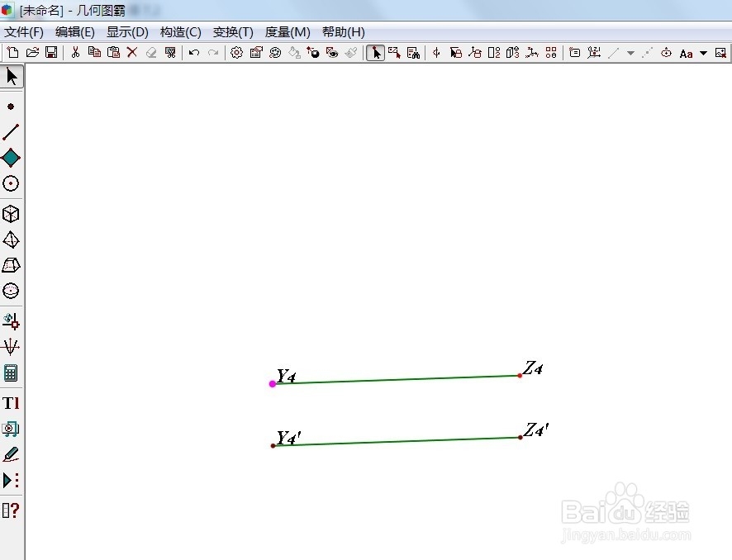Open the 变换(T) menu
Image resolution: width=732 pixels, height=560 pixels.
tap(233, 32)
